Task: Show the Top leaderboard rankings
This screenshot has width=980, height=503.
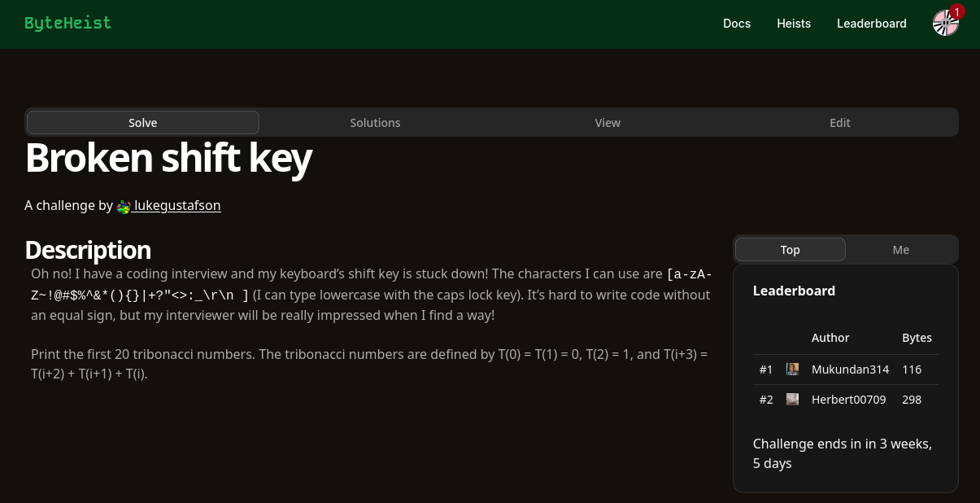Action: (790, 249)
